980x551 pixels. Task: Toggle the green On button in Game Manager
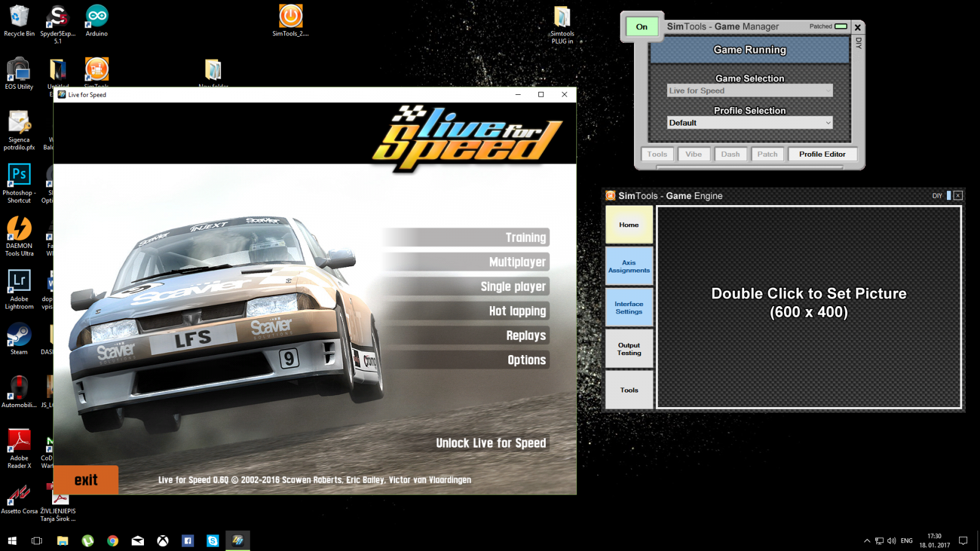641,26
